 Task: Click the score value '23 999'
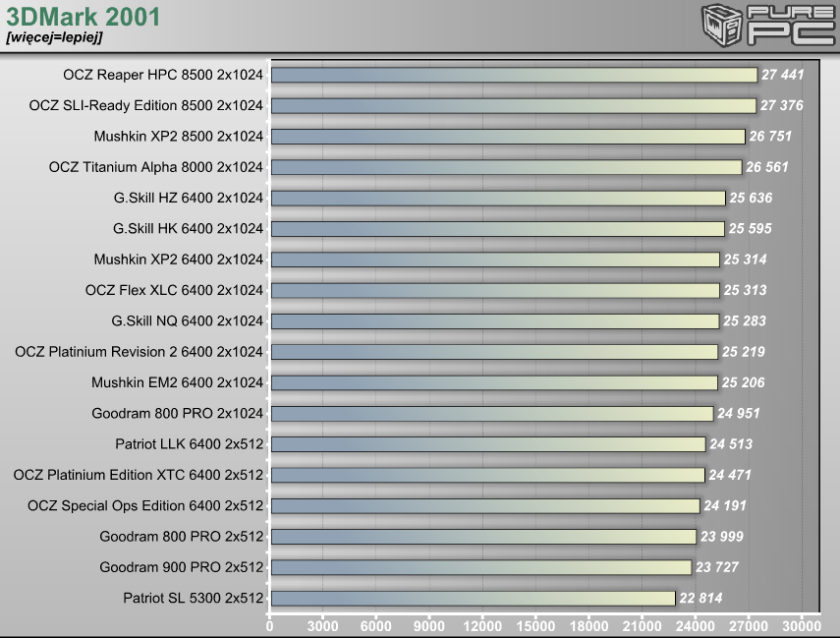point(721,537)
